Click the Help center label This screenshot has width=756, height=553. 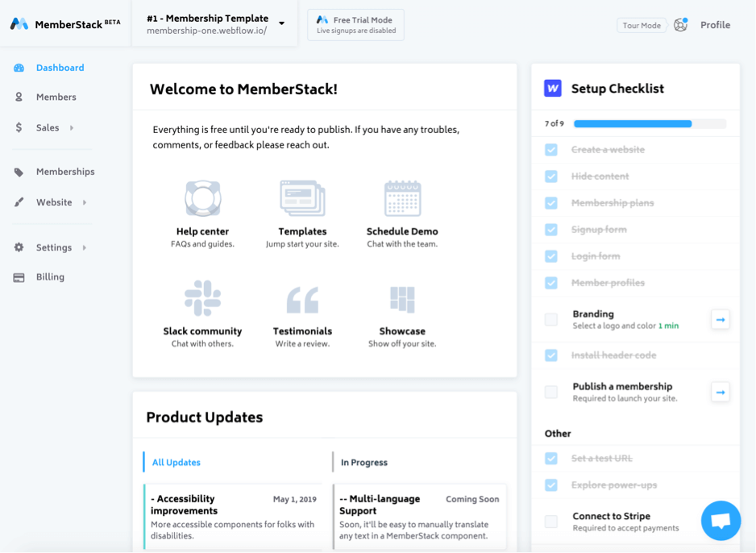click(202, 231)
